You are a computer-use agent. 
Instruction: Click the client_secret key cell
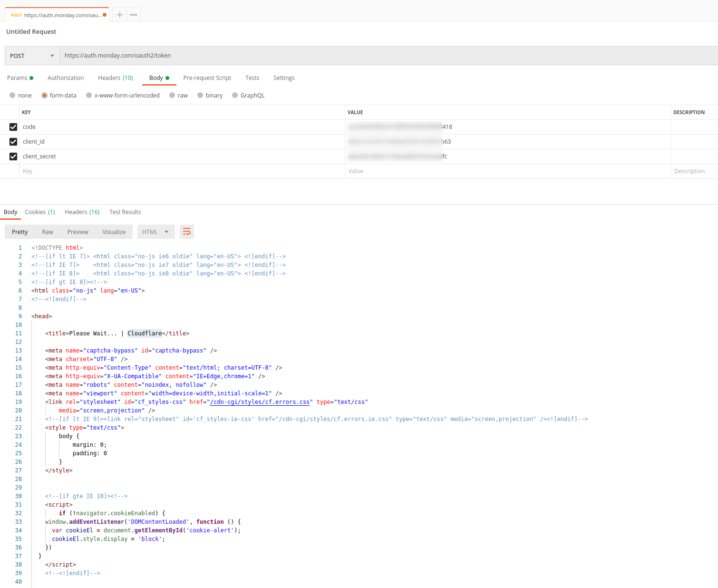click(182, 157)
